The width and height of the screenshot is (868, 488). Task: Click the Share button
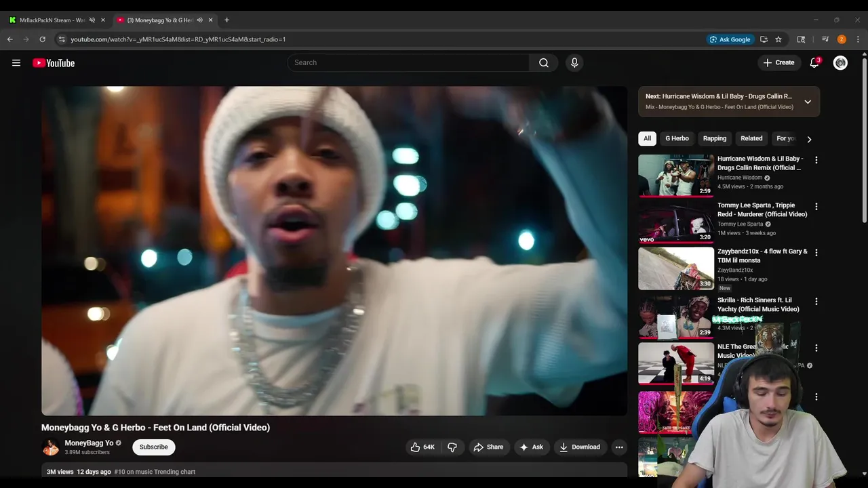tap(488, 447)
